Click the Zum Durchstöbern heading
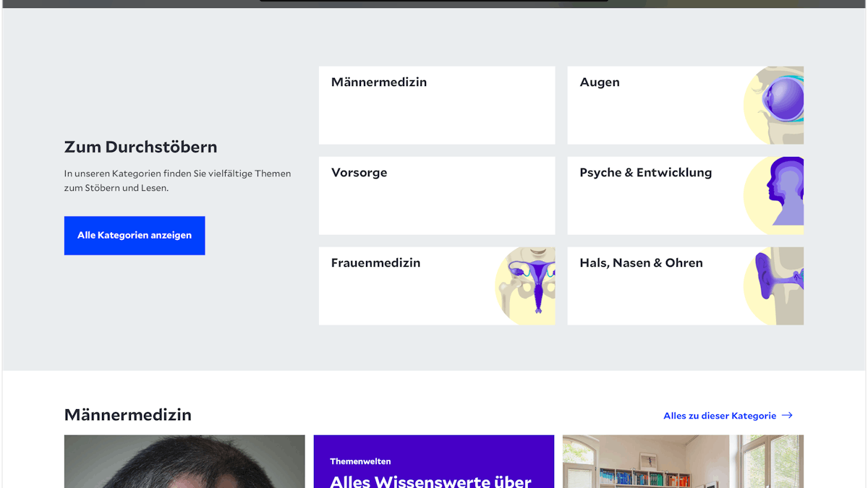 [x=140, y=147]
